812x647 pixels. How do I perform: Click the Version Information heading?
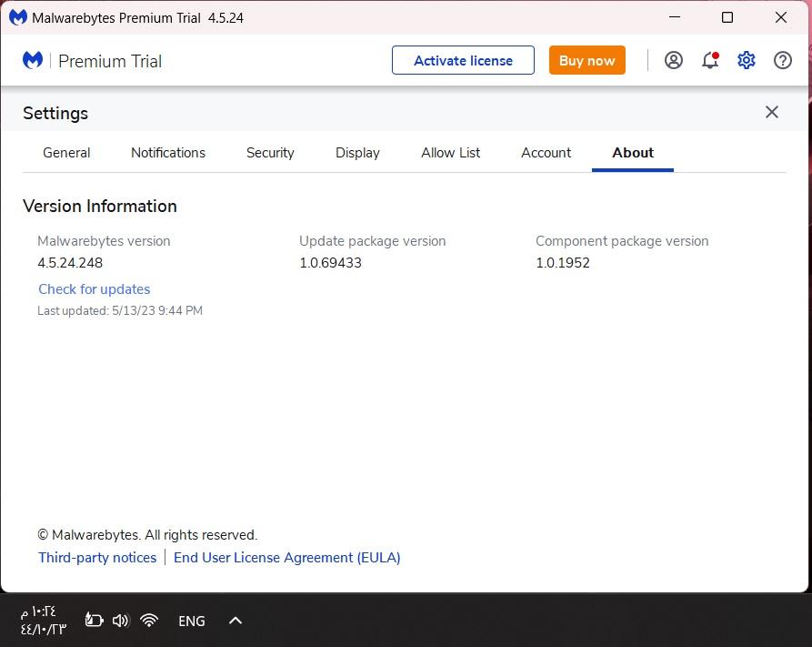[x=100, y=207]
